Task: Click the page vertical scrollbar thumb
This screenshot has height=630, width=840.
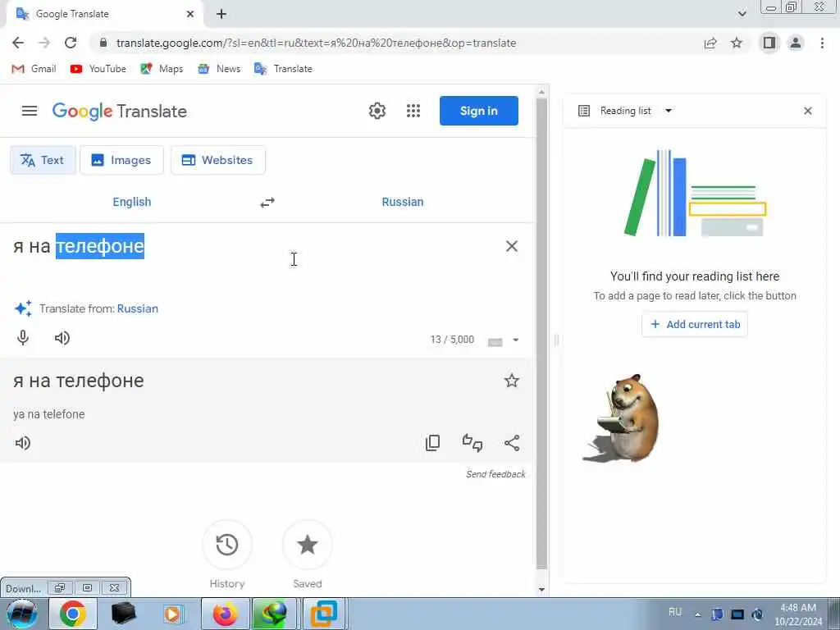Action: pos(541,333)
